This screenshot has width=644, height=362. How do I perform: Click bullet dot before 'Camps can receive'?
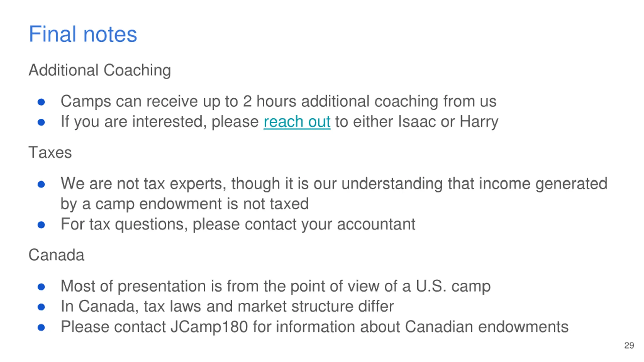pos(41,102)
